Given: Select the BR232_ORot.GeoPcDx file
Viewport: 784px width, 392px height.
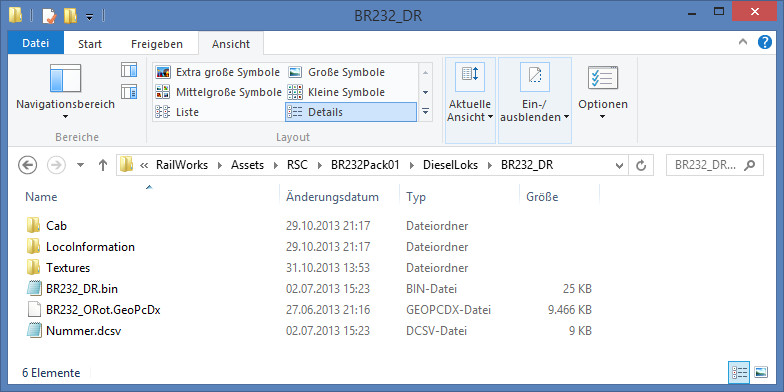Looking at the screenshot, I should (x=103, y=310).
